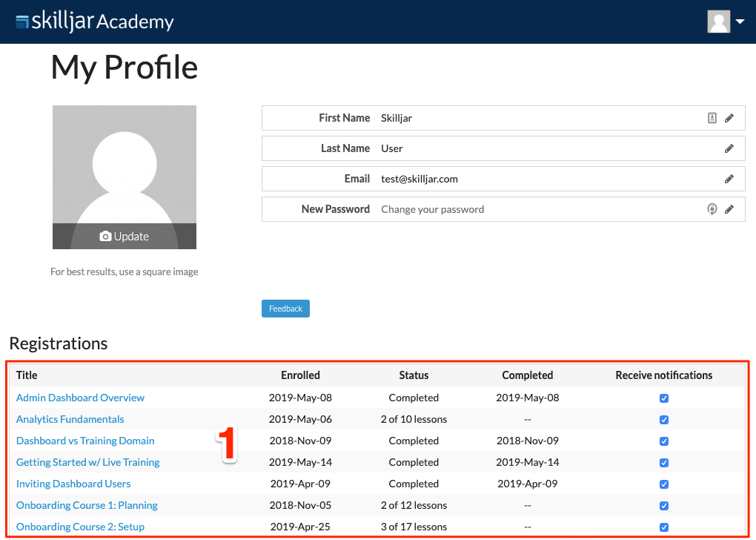Screen dimensions: 756x540
Task: Click enrolled date 2019-Apr-25
Action: pyautogui.click(x=300, y=527)
